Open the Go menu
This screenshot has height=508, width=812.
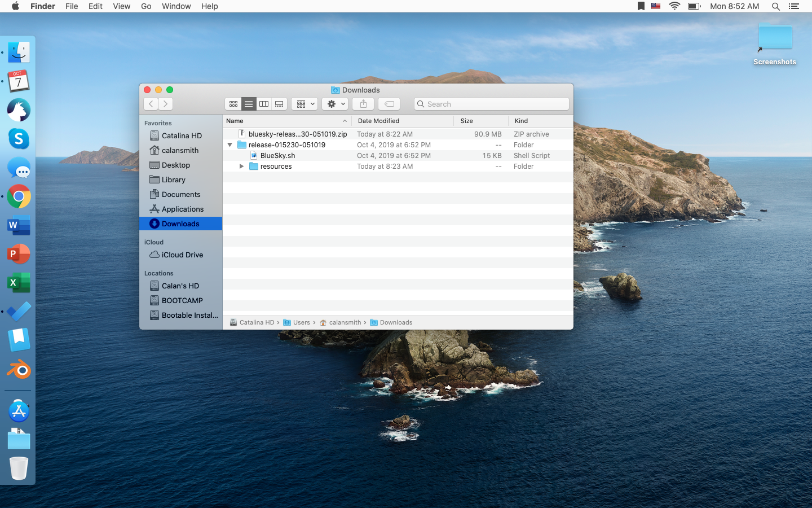tap(146, 6)
